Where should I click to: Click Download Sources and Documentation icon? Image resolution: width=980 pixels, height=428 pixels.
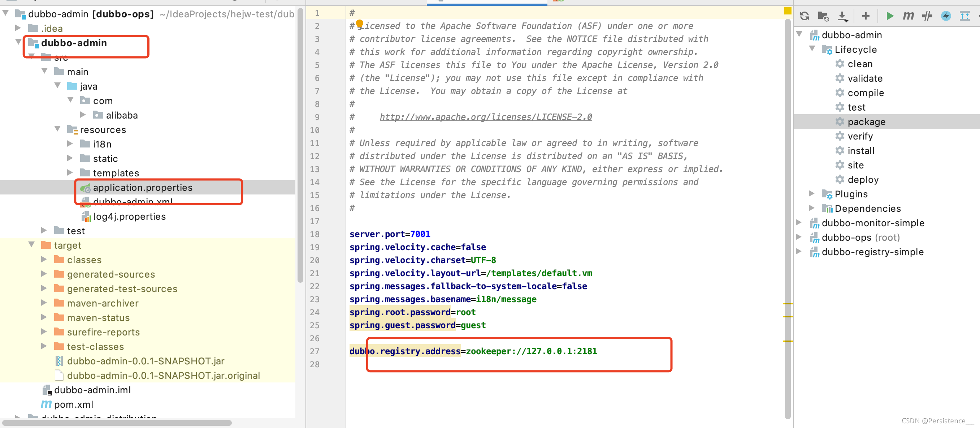(842, 16)
